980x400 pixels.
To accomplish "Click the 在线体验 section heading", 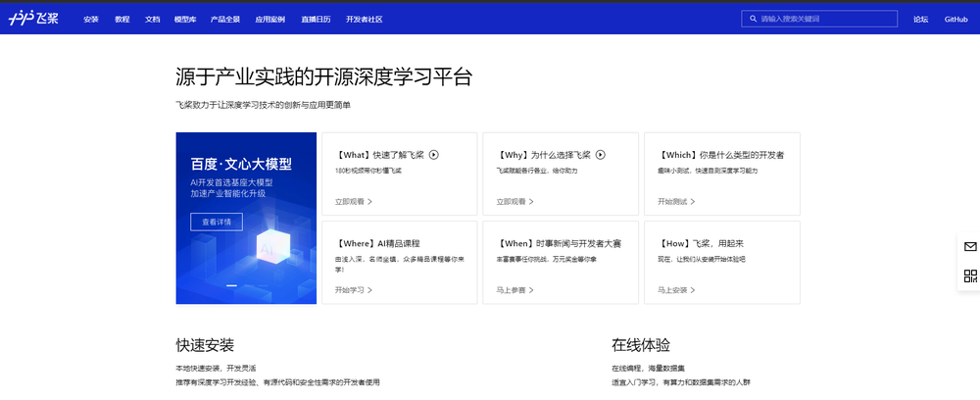I will (x=641, y=345).
